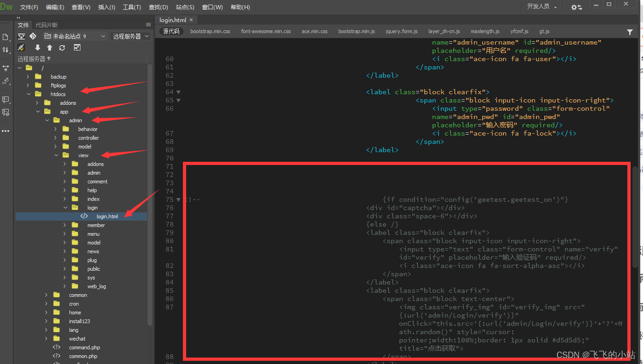The width and height of the screenshot is (643, 364).
Task: Open the 插入(I) menu
Action: [107, 7]
